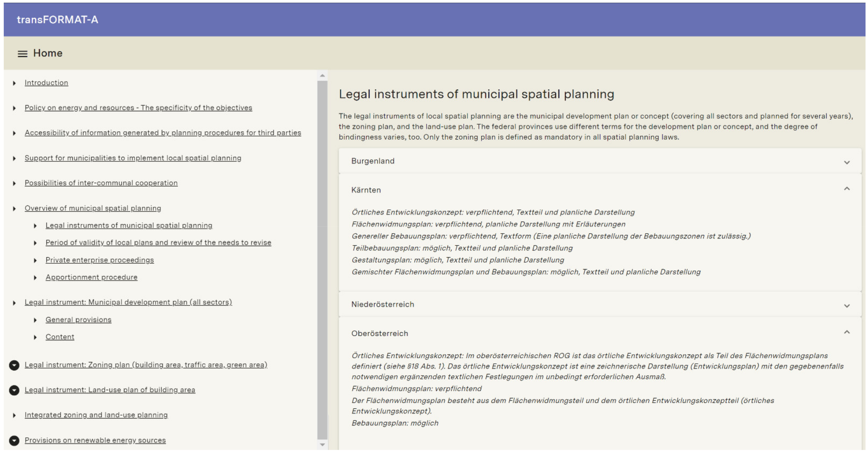This screenshot has width=868, height=454.
Task: Toggle the Overview of municipal spatial planning tree arrow
Action: 14,209
